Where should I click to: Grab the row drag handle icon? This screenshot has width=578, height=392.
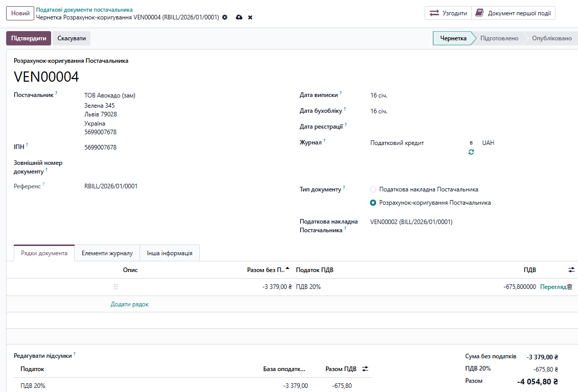[x=115, y=287]
